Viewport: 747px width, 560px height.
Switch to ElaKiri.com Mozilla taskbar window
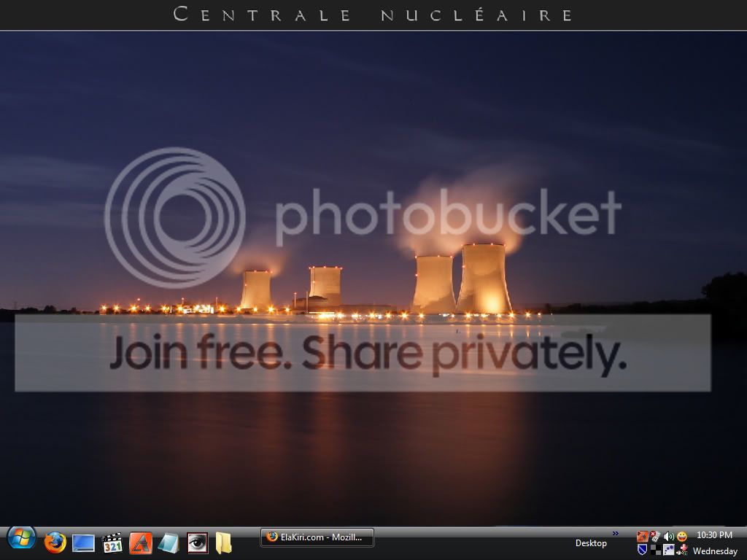point(317,537)
